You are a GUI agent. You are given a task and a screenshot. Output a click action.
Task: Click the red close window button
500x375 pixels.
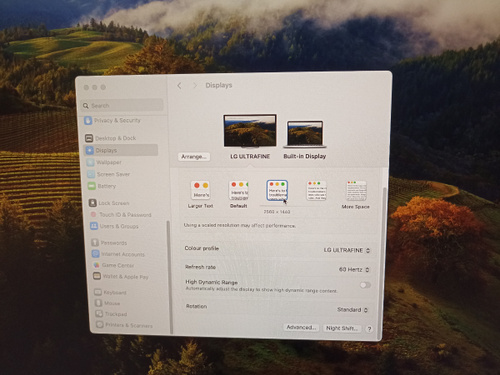(x=86, y=87)
